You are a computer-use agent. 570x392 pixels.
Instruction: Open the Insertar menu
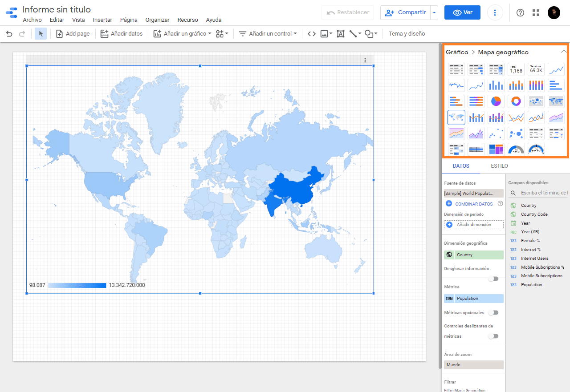click(102, 20)
